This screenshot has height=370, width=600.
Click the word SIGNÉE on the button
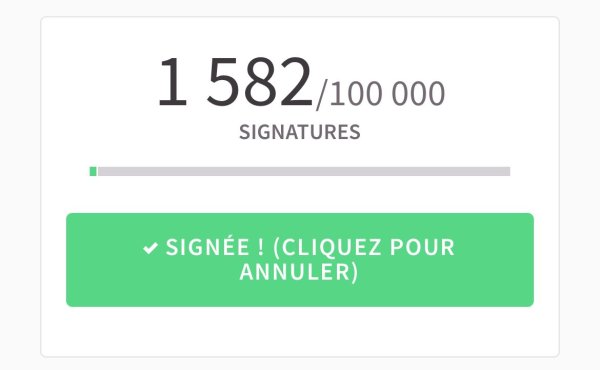(208, 247)
